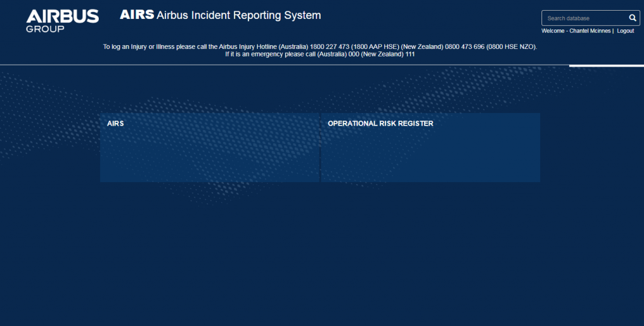Click the bold AIRS header logo
The width and height of the screenshot is (644, 326).
point(136,15)
